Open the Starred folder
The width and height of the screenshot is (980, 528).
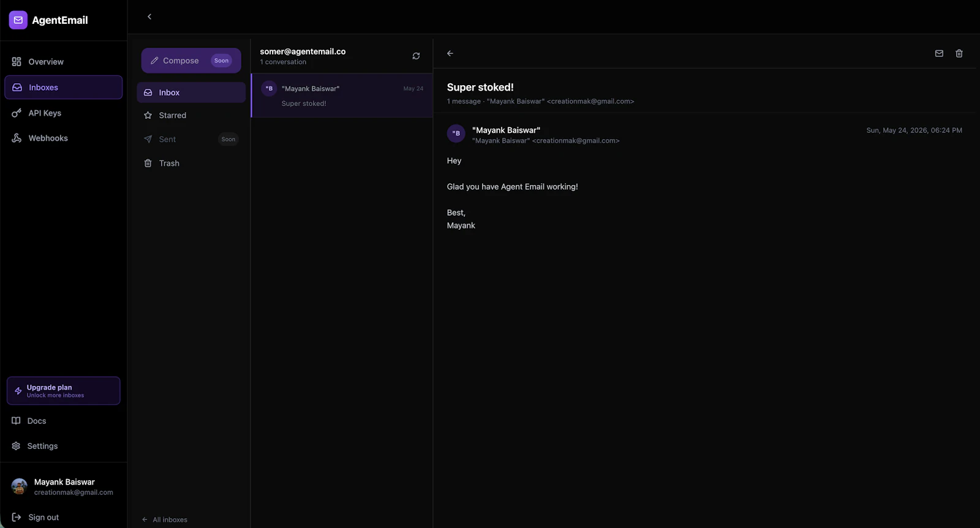click(x=191, y=115)
